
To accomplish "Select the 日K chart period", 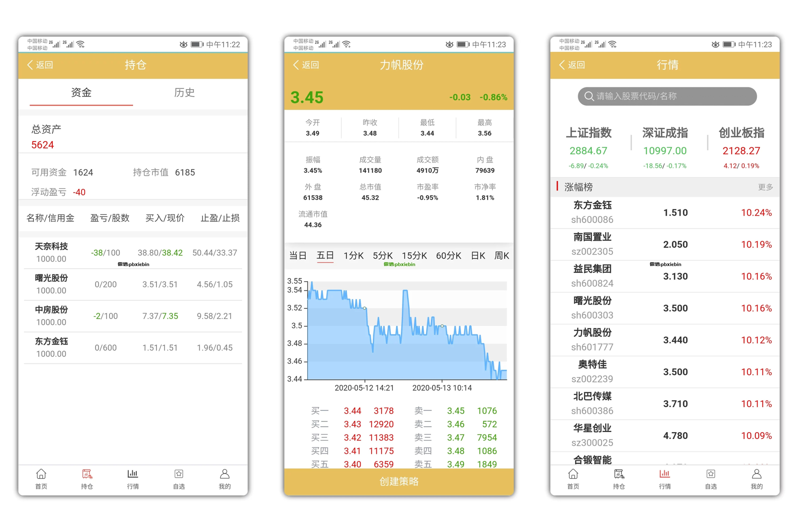I will click(478, 255).
